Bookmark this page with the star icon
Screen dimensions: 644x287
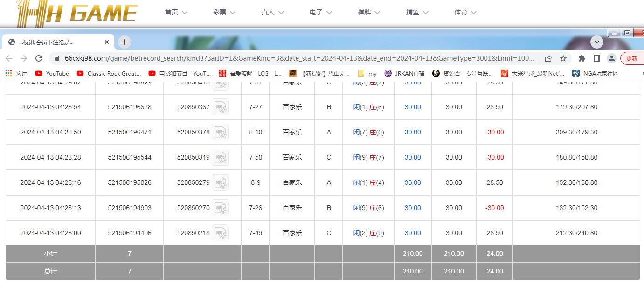pyautogui.click(x=563, y=58)
